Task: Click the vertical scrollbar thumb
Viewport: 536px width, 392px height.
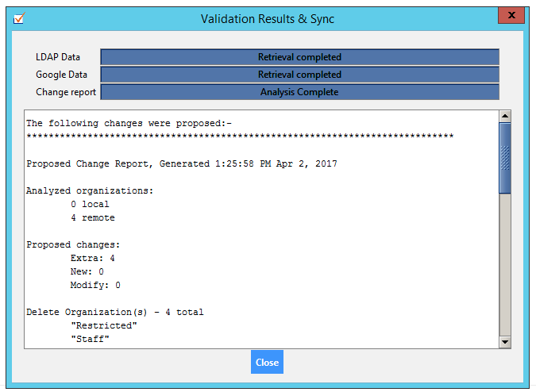Action: [505, 158]
